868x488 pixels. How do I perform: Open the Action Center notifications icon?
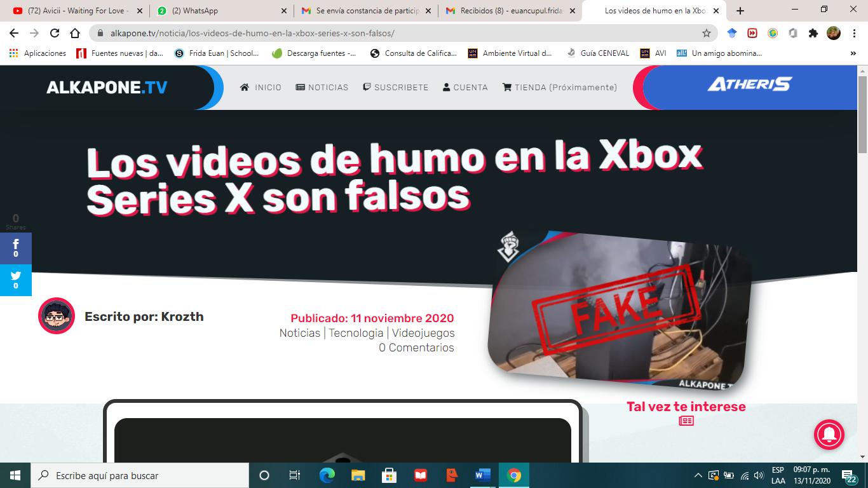pos(848,475)
